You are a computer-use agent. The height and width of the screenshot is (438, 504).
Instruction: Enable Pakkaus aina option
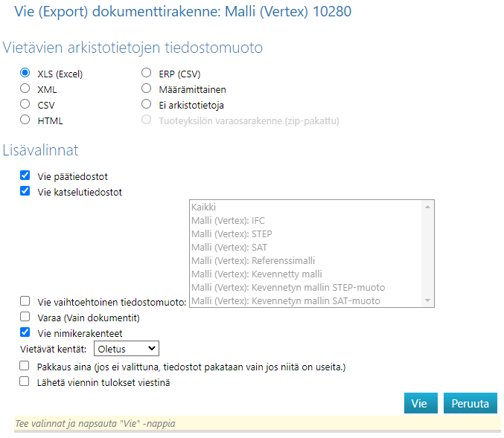tap(25, 366)
